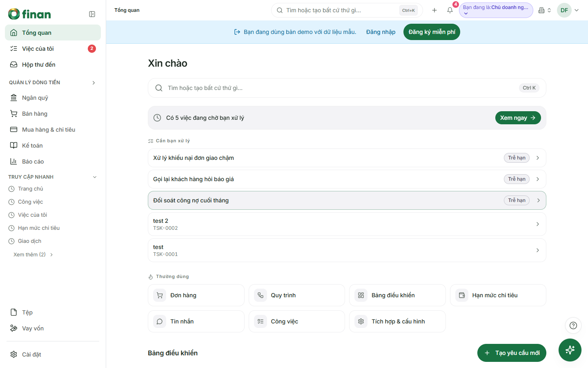Click the red badge 2 on Việc của tôi
Image resolution: width=588 pixels, height=368 pixels.
pyautogui.click(x=92, y=49)
